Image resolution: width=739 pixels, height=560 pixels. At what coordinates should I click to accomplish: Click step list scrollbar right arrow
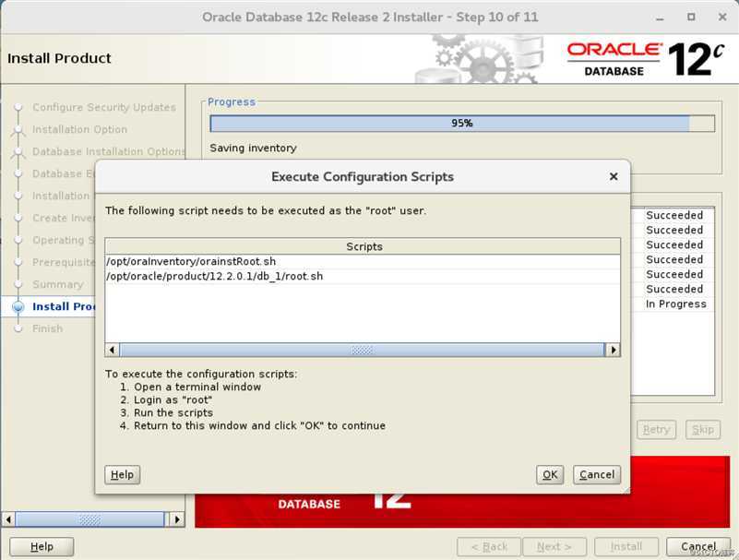[x=177, y=519]
